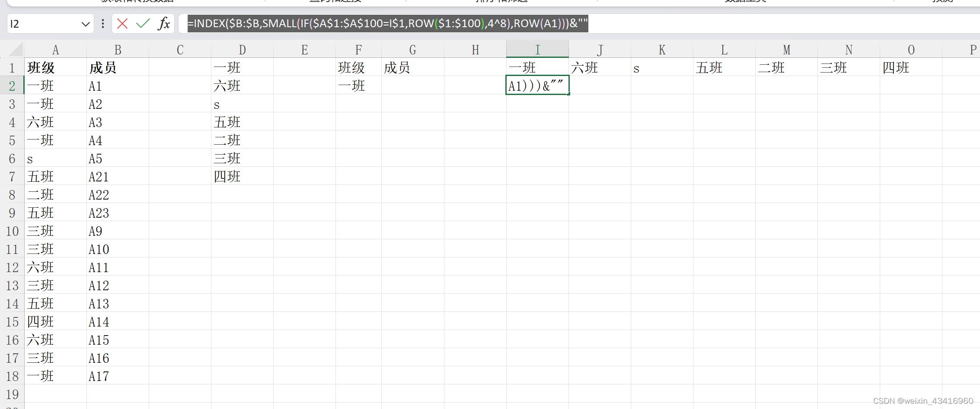Viewport: 980px width, 409px height.
Task: Select column F header
Action: (x=358, y=50)
